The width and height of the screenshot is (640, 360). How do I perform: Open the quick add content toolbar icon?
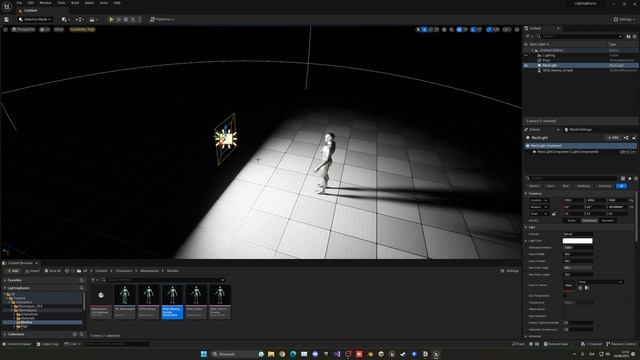(65, 19)
